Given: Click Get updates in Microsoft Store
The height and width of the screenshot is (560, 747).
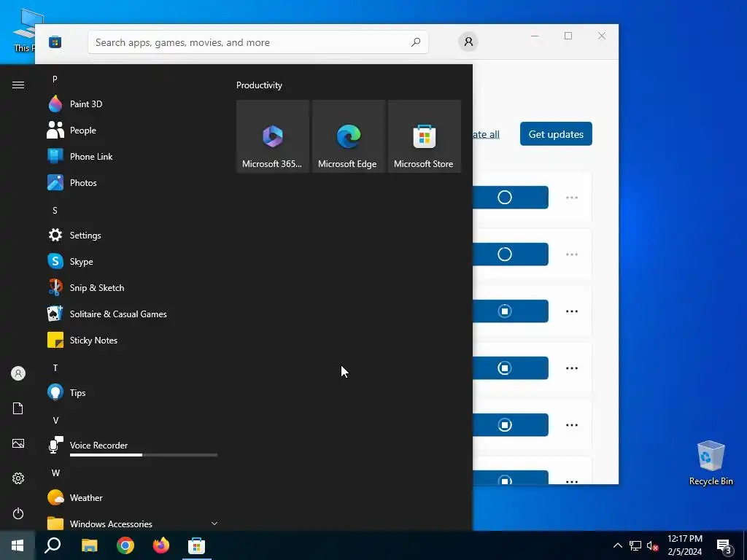Looking at the screenshot, I should point(556,134).
